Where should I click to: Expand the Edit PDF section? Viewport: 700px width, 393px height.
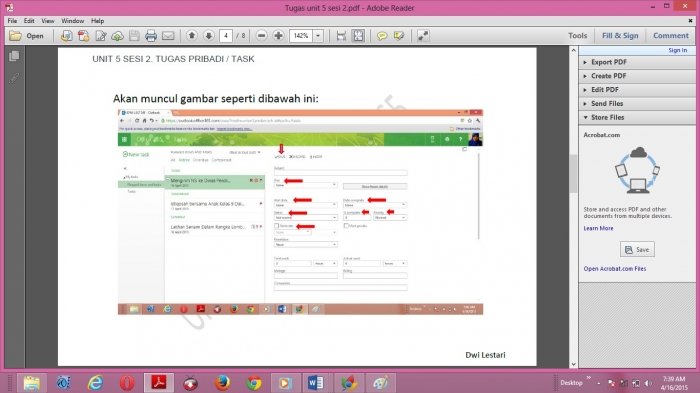pyautogui.click(x=637, y=90)
